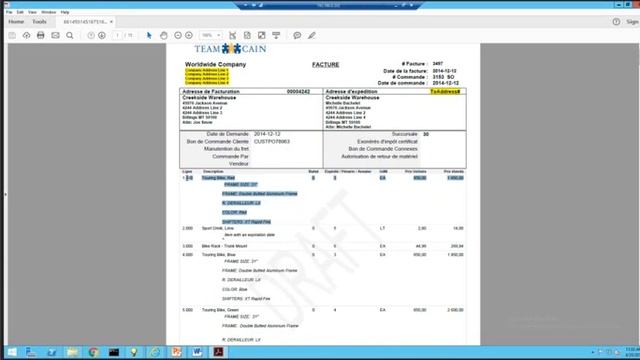Switch to the Tools tab

(x=40, y=22)
